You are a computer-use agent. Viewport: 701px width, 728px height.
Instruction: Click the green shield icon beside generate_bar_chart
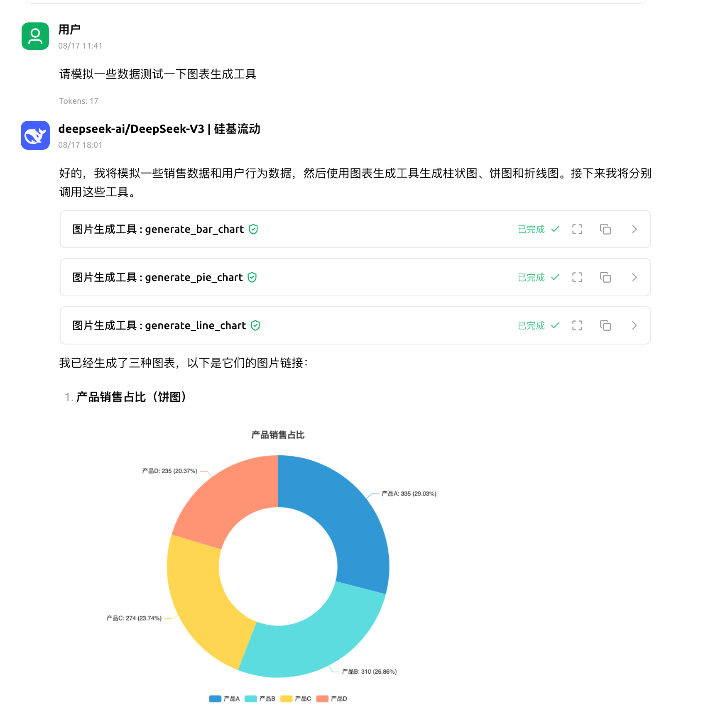(x=253, y=229)
